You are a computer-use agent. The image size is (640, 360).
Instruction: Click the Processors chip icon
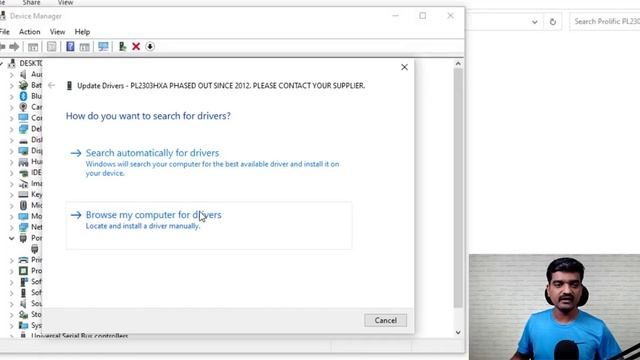(x=23, y=271)
